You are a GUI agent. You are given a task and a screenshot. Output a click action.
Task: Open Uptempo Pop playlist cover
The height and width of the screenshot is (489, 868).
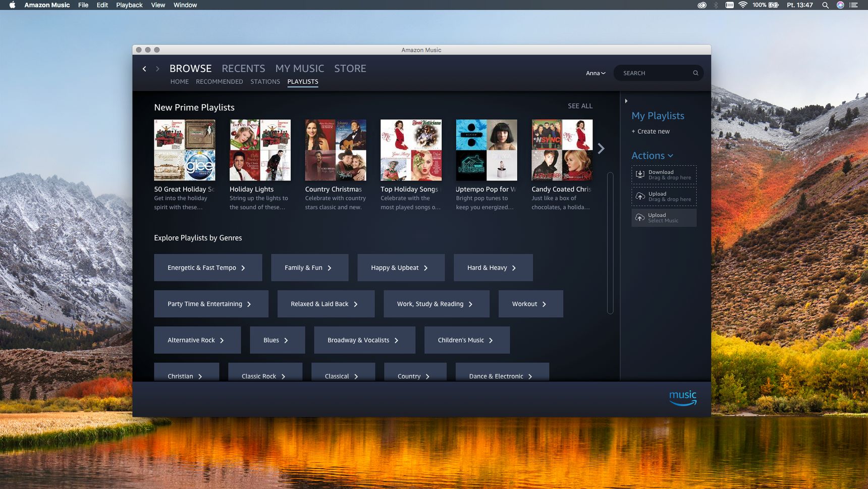[486, 150]
